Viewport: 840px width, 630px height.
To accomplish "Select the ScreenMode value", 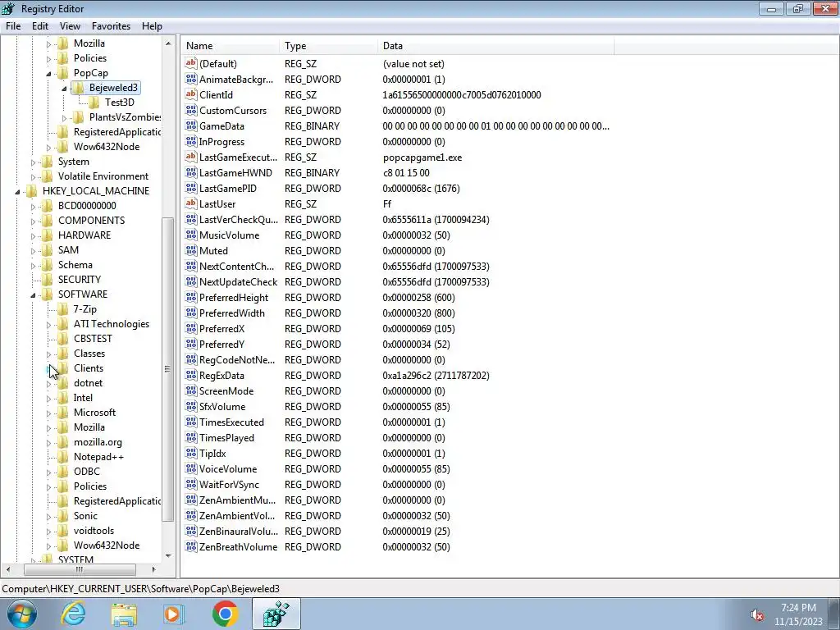I will (226, 391).
